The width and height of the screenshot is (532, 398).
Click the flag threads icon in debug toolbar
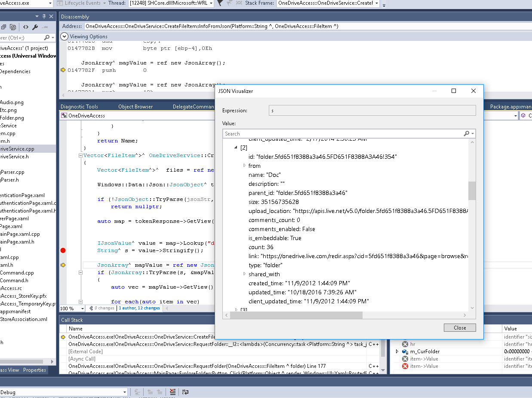220,3
